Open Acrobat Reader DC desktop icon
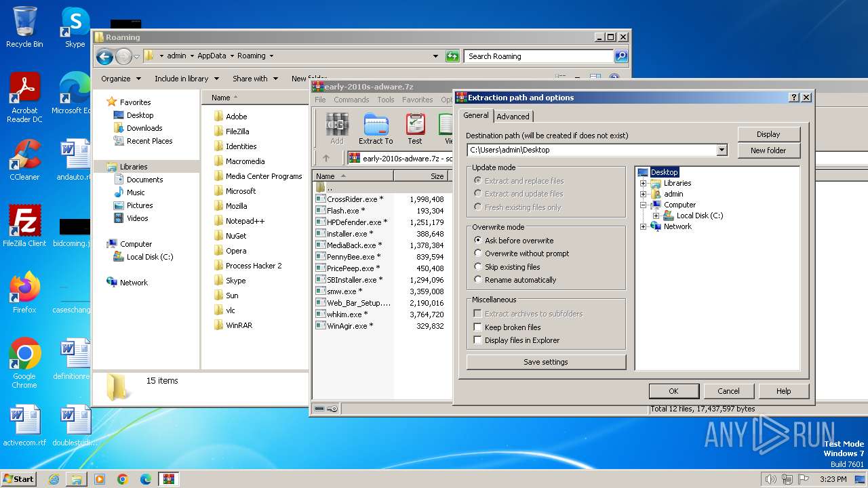The width and height of the screenshot is (868, 488). (24, 98)
